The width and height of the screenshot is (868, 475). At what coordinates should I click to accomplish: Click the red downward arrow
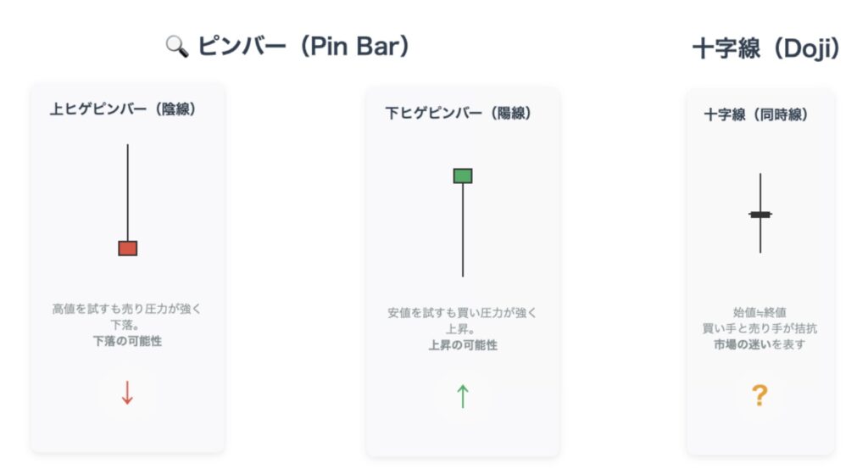pyautogui.click(x=127, y=393)
